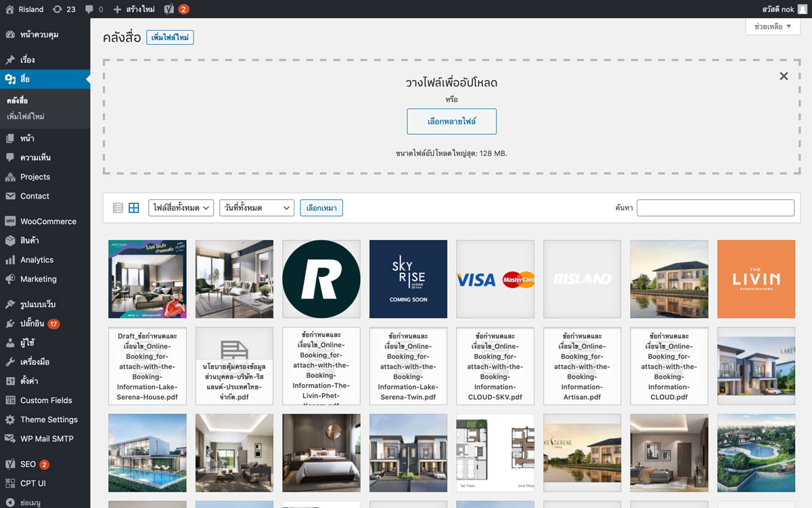Click the select files upload button
This screenshot has width=812, height=508.
tap(451, 121)
